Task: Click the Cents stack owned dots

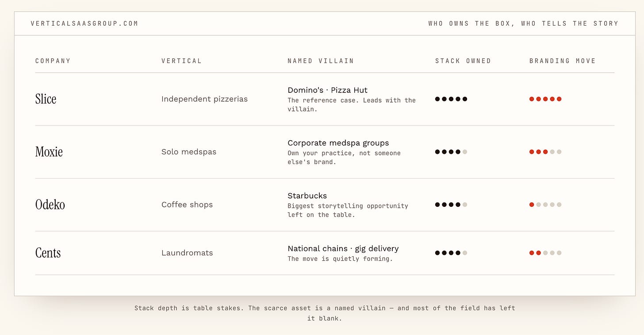Action: click(451, 253)
